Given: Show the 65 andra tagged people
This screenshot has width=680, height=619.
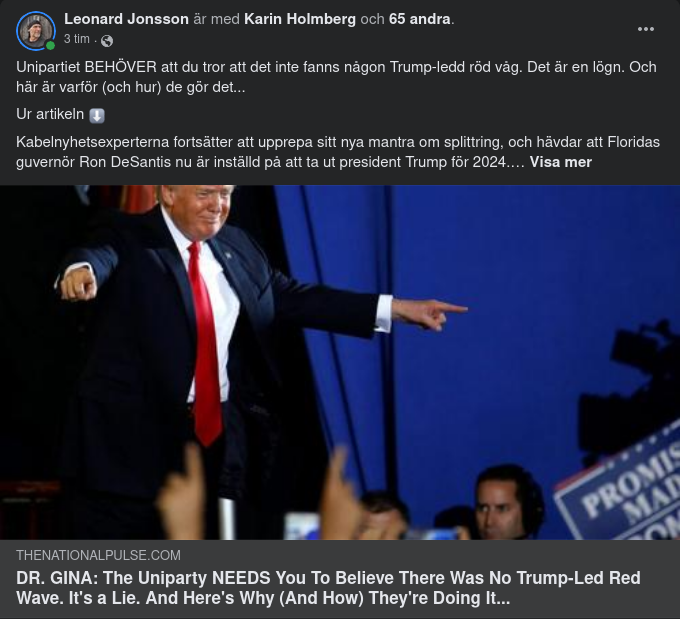Looking at the screenshot, I should click(419, 19).
